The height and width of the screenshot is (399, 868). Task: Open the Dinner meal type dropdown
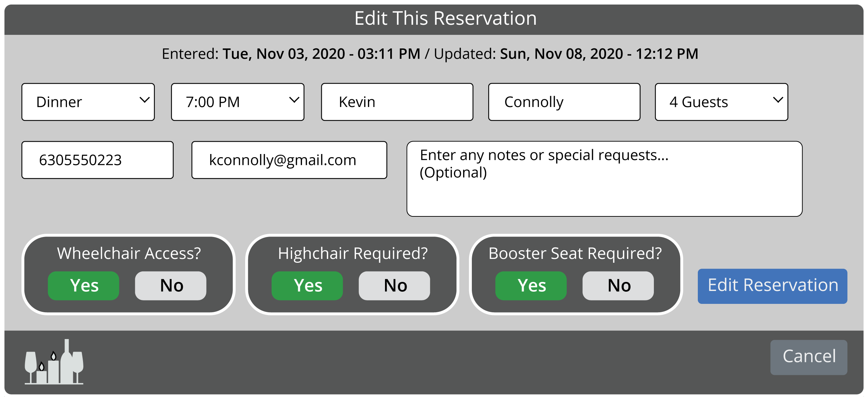pyautogui.click(x=88, y=102)
